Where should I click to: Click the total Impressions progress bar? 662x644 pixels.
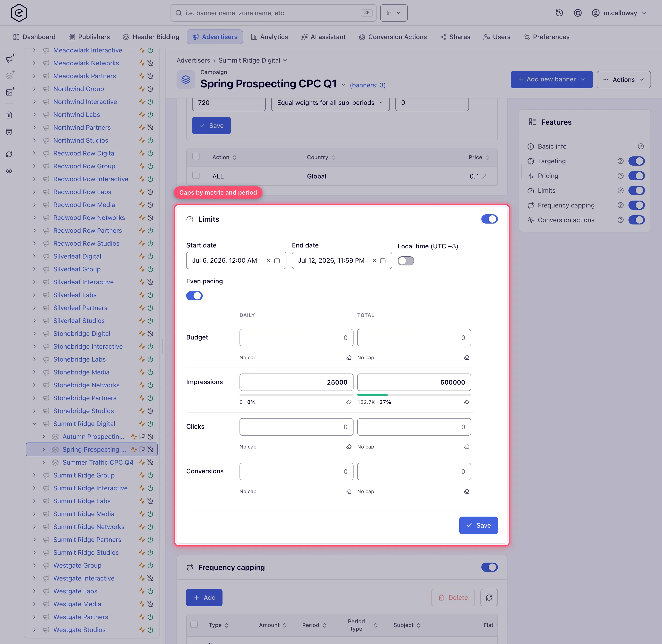tap(414, 395)
